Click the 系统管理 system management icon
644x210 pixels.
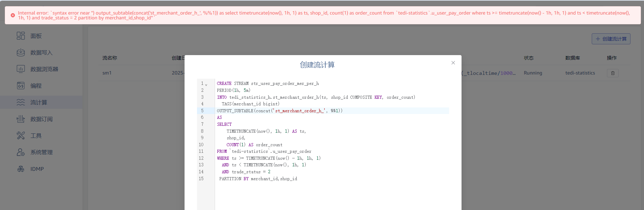tap(21, 152)
